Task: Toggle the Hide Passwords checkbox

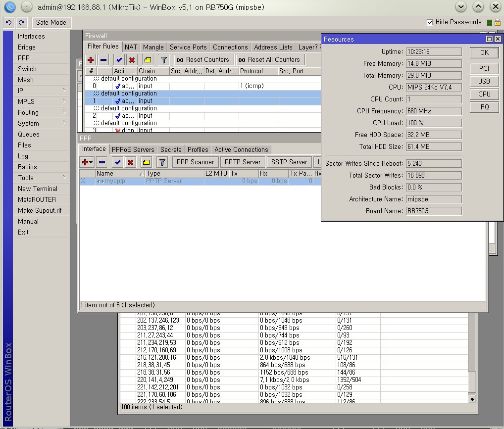Action: 429,22
